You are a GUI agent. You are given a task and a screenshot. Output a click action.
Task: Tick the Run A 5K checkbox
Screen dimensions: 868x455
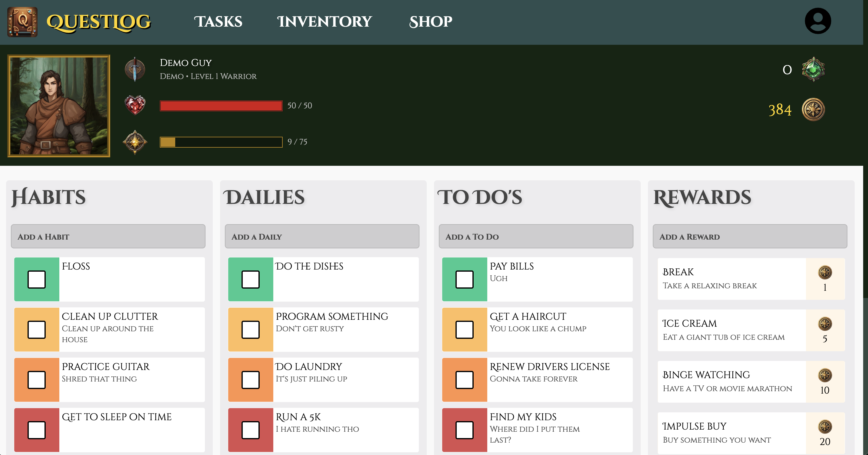tap(250, 430)
